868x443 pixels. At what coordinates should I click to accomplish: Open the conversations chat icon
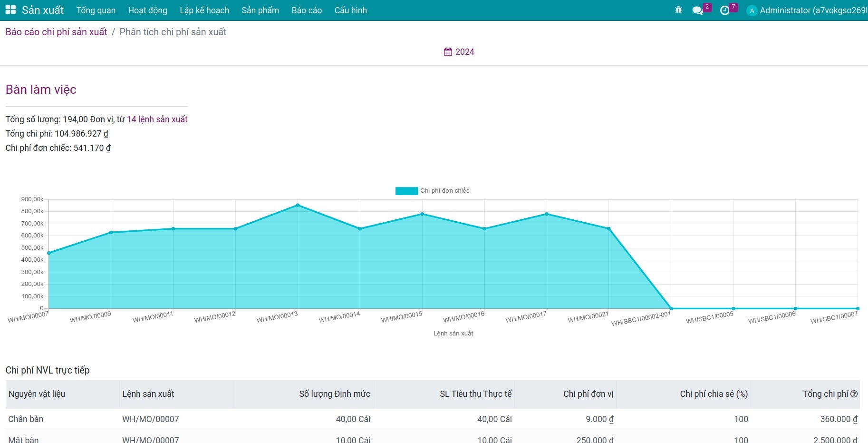(x=697, y=10)
